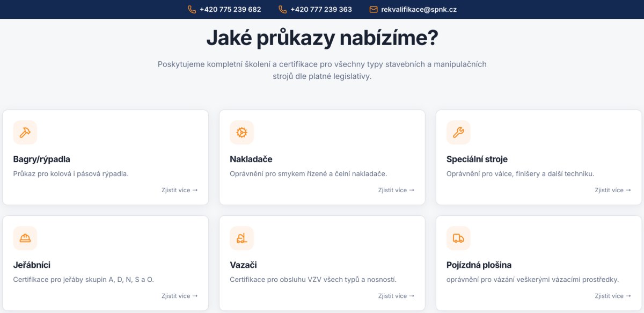Click the phone icon next to +420 777 239 363
This screenshot has height=313, width=644.
click(283, 9)
